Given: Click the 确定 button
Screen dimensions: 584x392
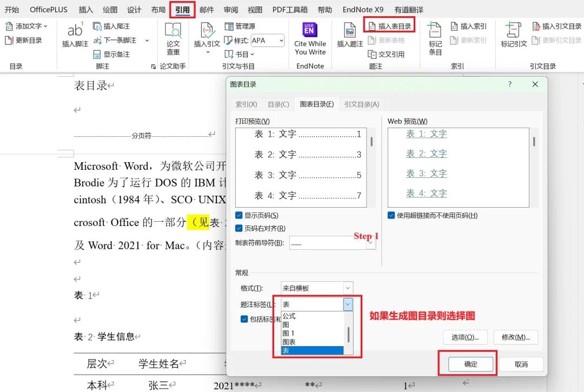Looking at the screenshot, I should click(x=471, y=364).
